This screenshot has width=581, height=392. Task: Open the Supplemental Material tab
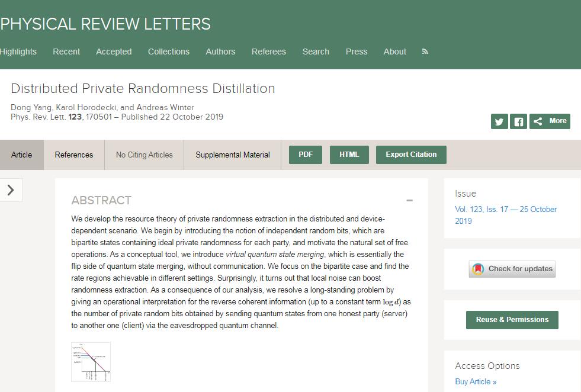click(x=233, y=155)
